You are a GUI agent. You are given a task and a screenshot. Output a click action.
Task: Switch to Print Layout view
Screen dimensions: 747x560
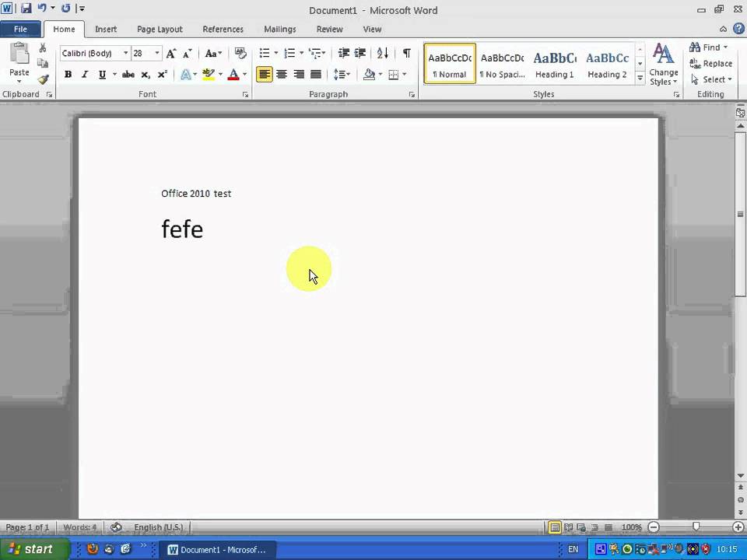click(x=555, y=527)
